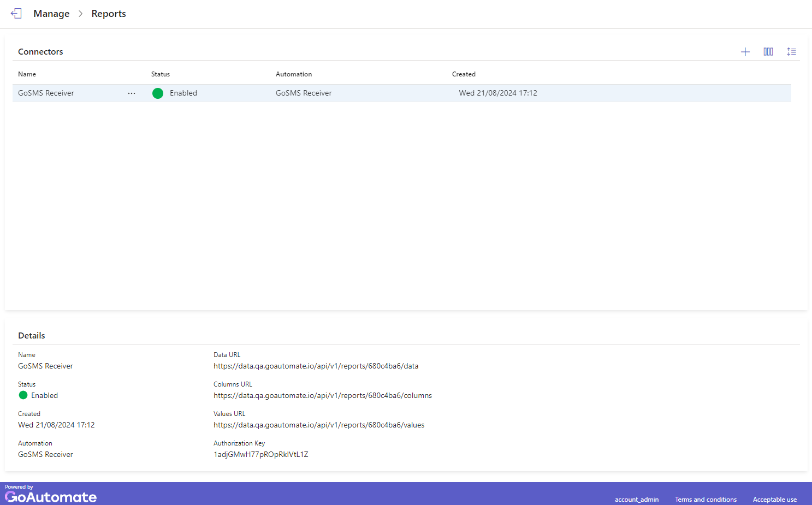
Task: Click the GoAutomate logo in footer
Action: pos(51,497)
